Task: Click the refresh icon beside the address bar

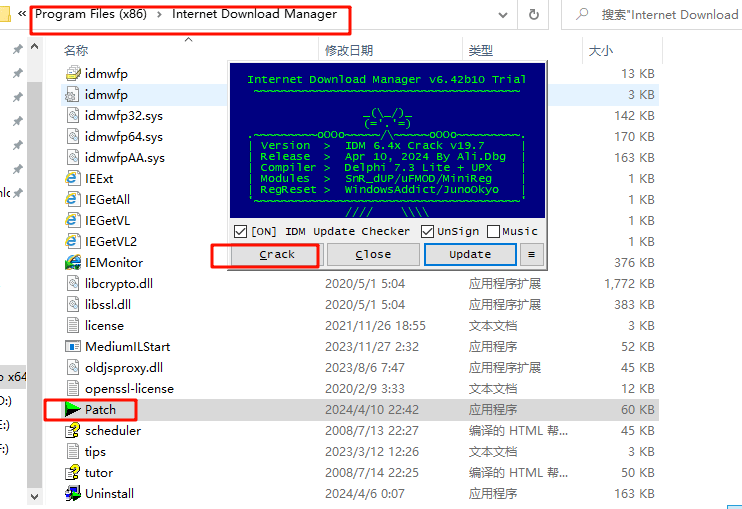Action: click(x=534, y=15)
